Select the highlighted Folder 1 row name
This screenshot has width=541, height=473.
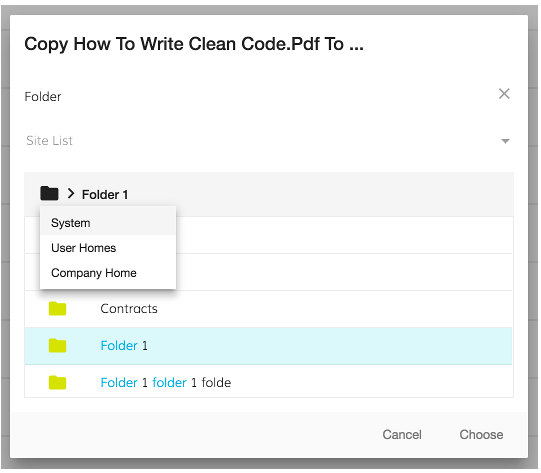124,346
